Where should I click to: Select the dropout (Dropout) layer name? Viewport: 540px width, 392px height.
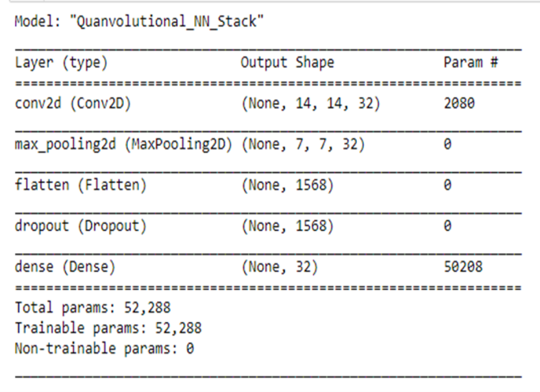(80, 226)
